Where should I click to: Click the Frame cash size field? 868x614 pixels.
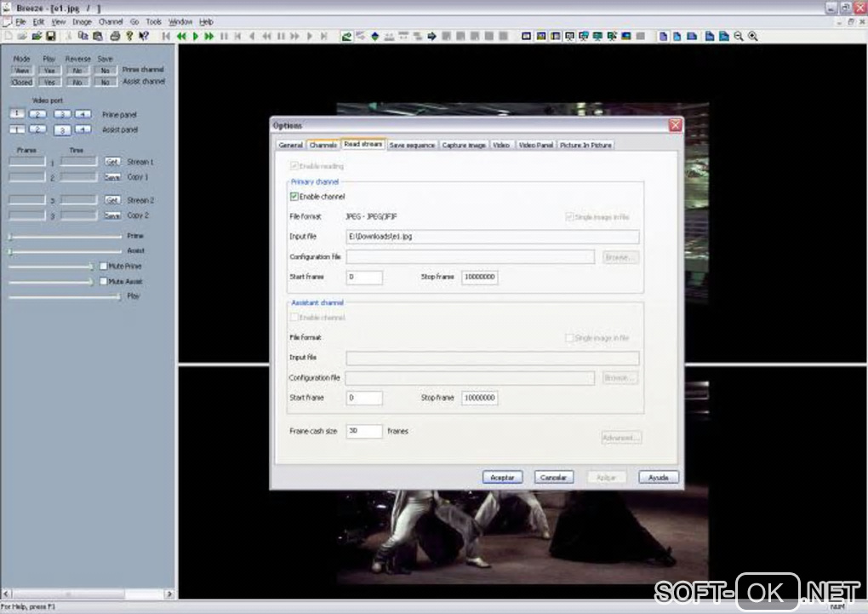coord(364,431)
